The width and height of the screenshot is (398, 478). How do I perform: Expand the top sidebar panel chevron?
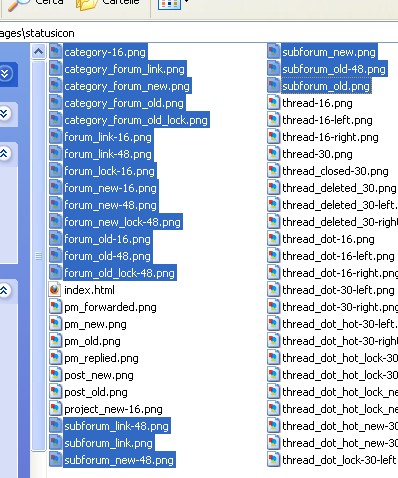coord(5,73)
